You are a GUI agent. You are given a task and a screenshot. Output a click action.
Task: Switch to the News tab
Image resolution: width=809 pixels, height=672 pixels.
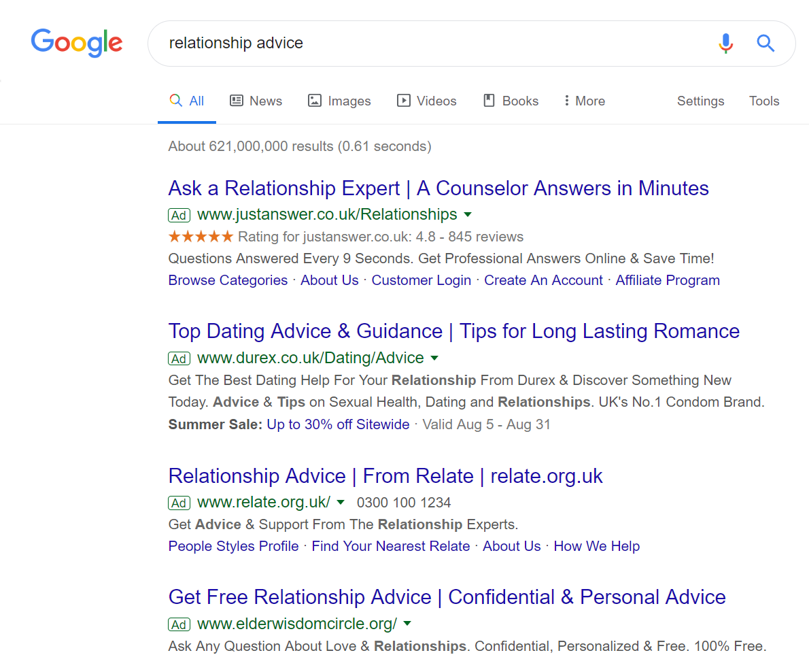coord(256,101)
